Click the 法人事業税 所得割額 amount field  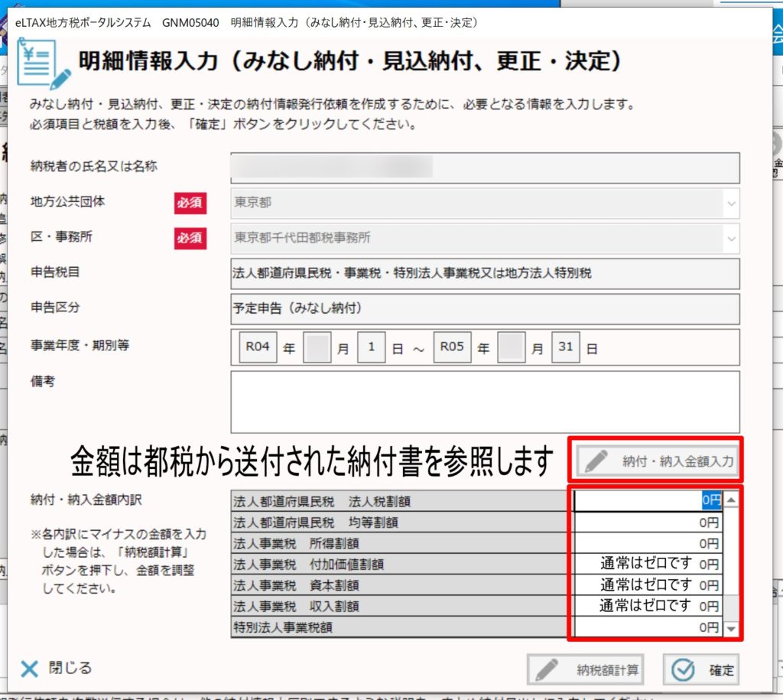(648, 543)
